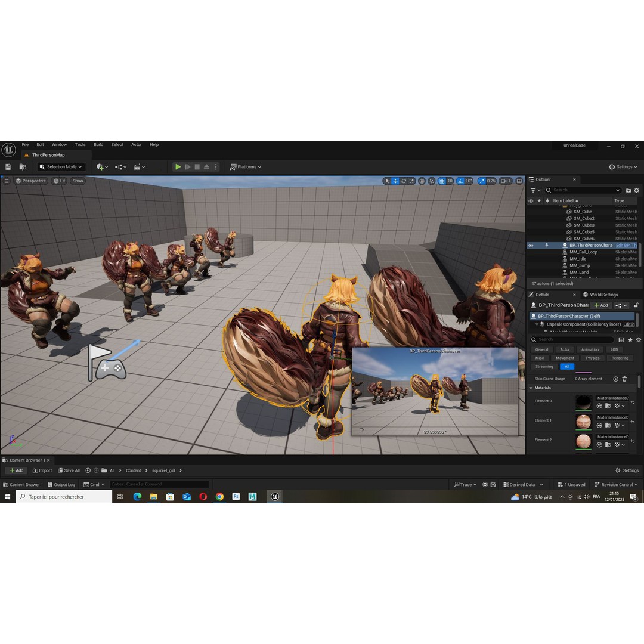
Task: Click the viewport layout maximize/restore icon
Action: pos(519,181)
